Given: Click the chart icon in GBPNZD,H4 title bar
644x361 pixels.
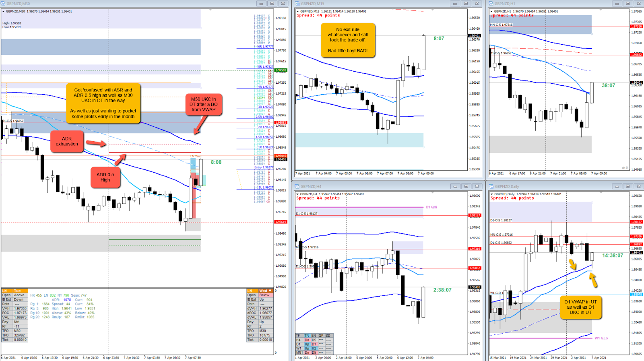Looking at the screenshot, I should [x=297, y=186].
